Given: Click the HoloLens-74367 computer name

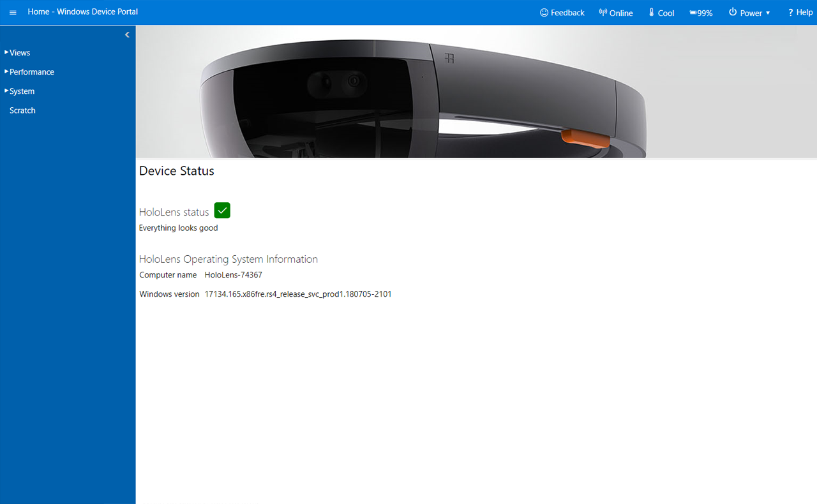Looking at the screenshot, I should click(233, 275).
